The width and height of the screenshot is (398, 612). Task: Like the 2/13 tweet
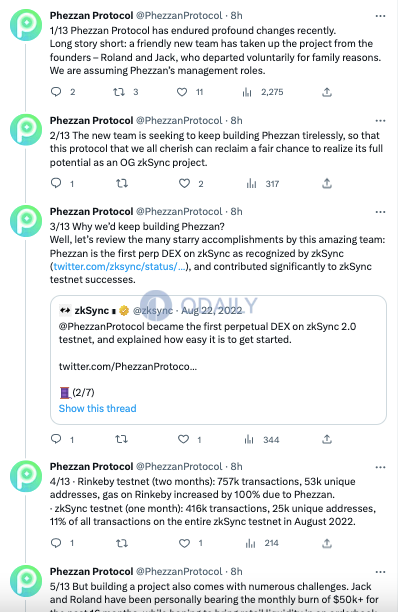pos(184,183)
